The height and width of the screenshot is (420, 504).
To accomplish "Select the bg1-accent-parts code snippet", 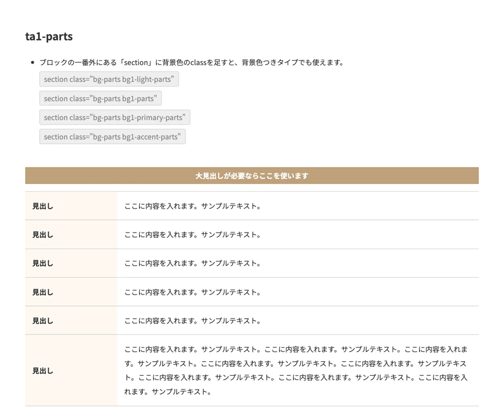I will click(112, 136).
